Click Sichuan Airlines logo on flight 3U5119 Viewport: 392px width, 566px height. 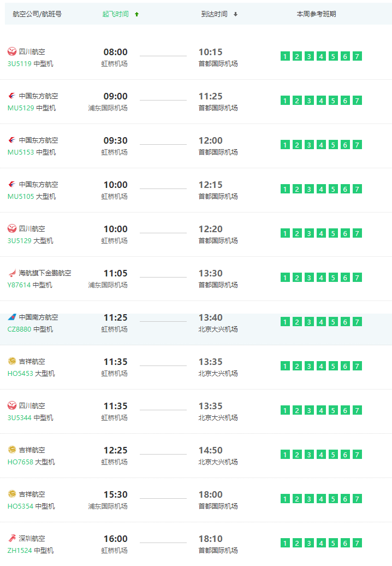pyautogui.click(x=12, y=52)
